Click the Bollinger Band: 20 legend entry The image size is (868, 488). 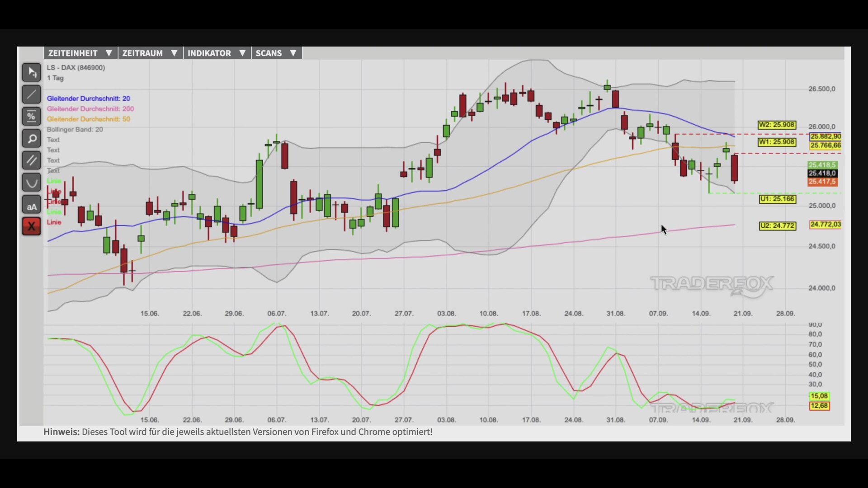pos(75,130)
